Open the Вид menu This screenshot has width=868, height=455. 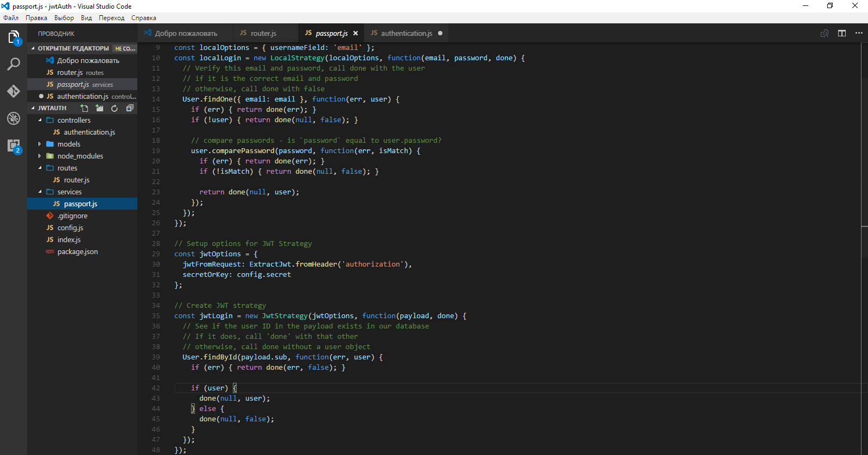tap(86, 18)
